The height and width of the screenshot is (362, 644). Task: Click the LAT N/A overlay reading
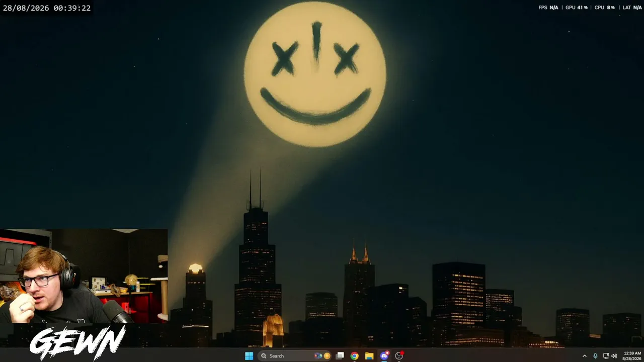[632, 8]
